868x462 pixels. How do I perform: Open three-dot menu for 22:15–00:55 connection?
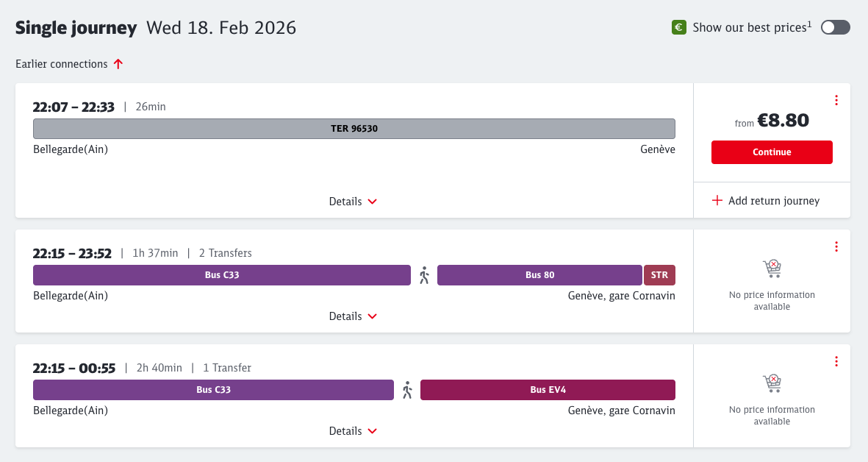tap(836, 362)
